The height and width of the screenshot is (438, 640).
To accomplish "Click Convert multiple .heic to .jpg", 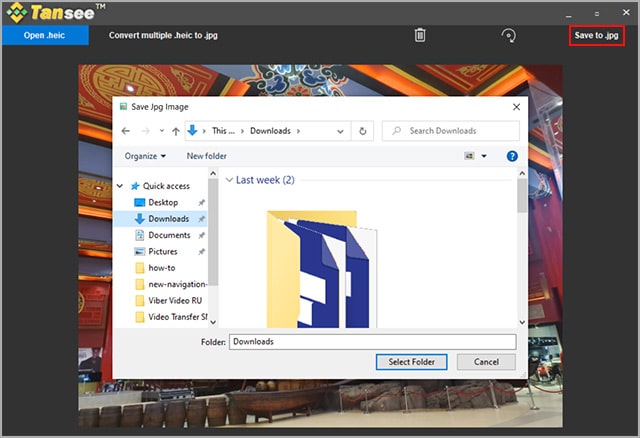I will 165,35.
